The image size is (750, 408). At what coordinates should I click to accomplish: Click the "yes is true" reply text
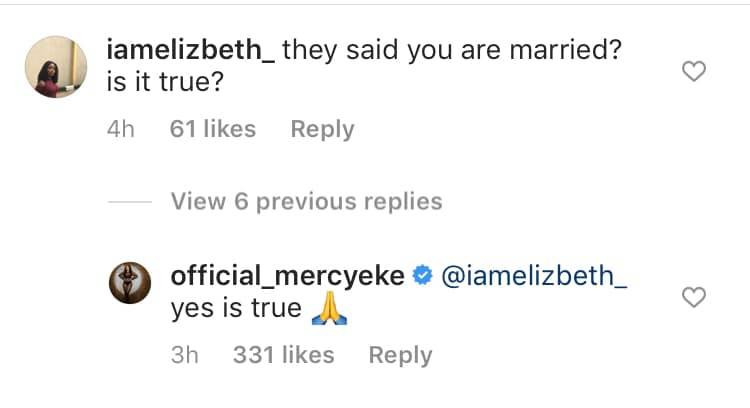pyautogui.click(x=236, y=309)
